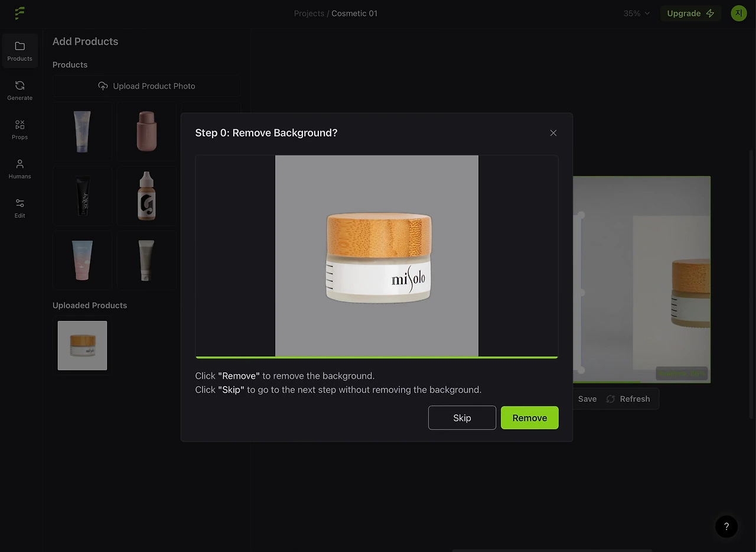Go to Projects in the breadcrumb
The height and width of the screenshot is (552, 756).
coord(309,14)
